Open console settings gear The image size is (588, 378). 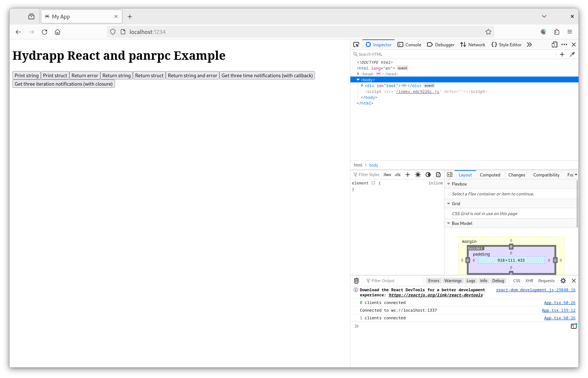pos(563,281)
